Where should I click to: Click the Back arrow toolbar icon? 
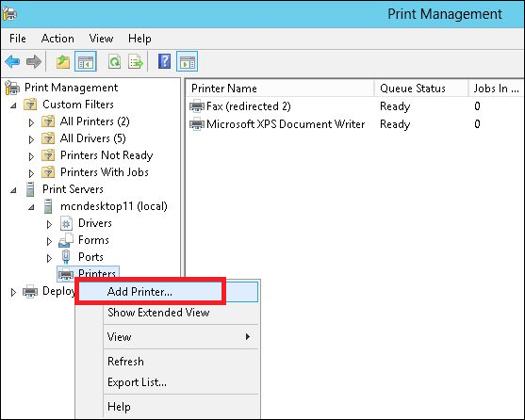coord(12,61)
